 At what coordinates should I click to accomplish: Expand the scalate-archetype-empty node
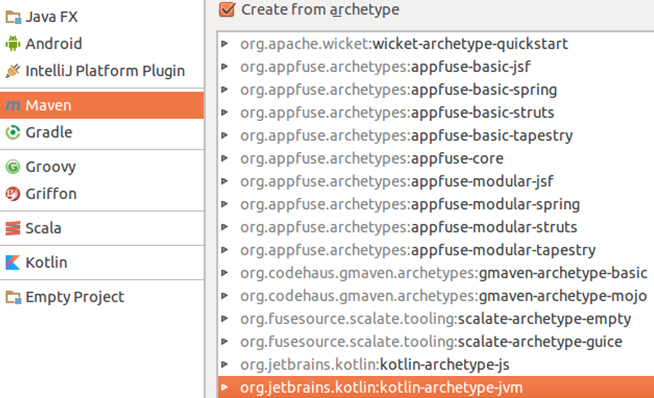point(224,319)
